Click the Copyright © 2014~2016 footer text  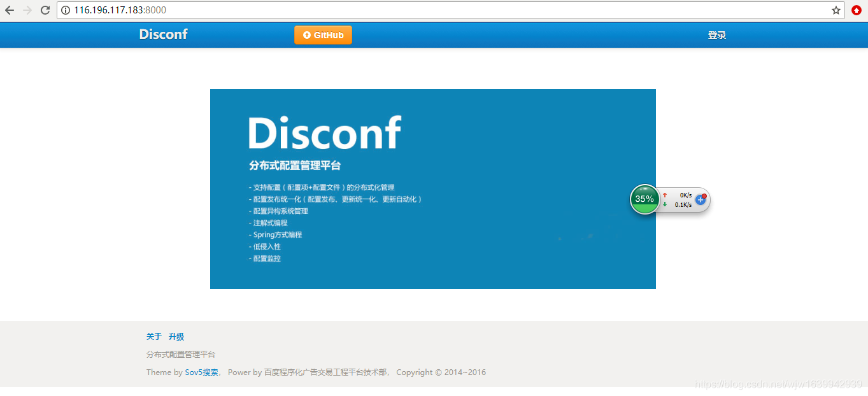[x=441, y=372]
